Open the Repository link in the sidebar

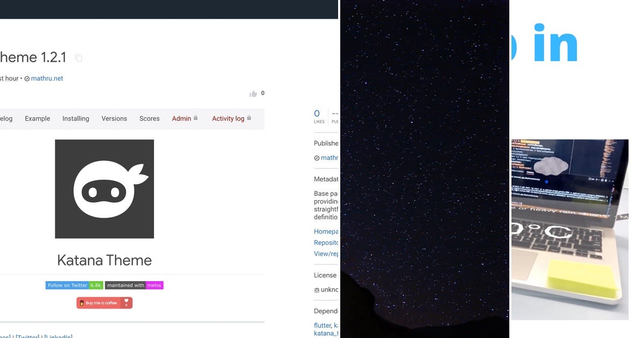point(326,243)
